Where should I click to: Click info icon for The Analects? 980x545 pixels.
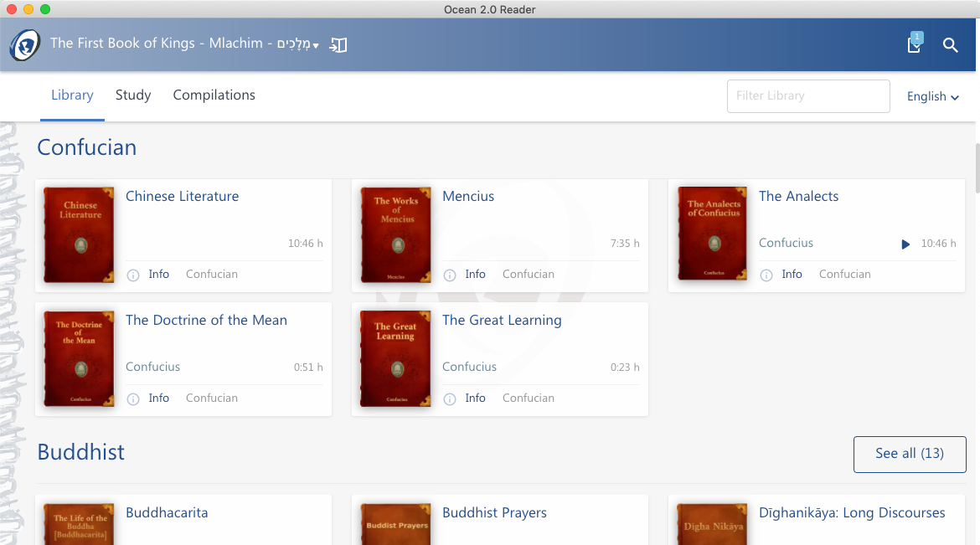click(766, 275)
